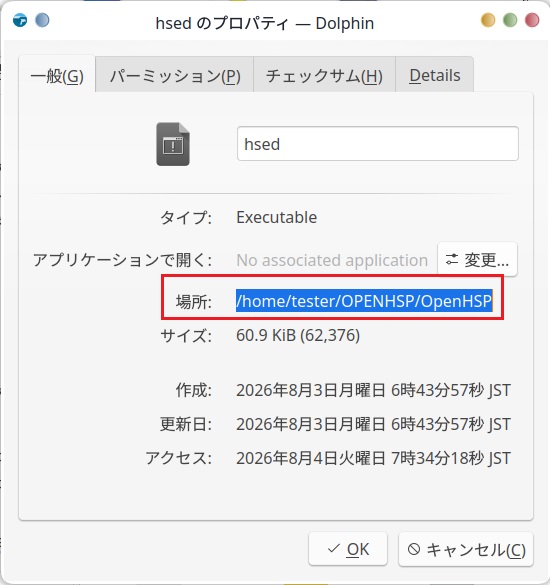Switch to the パーミッション(P) tab
550x585 pixels.
tap(175, 75)
